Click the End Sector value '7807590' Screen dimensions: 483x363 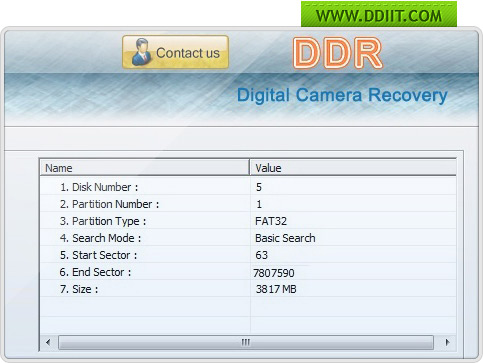274,273
